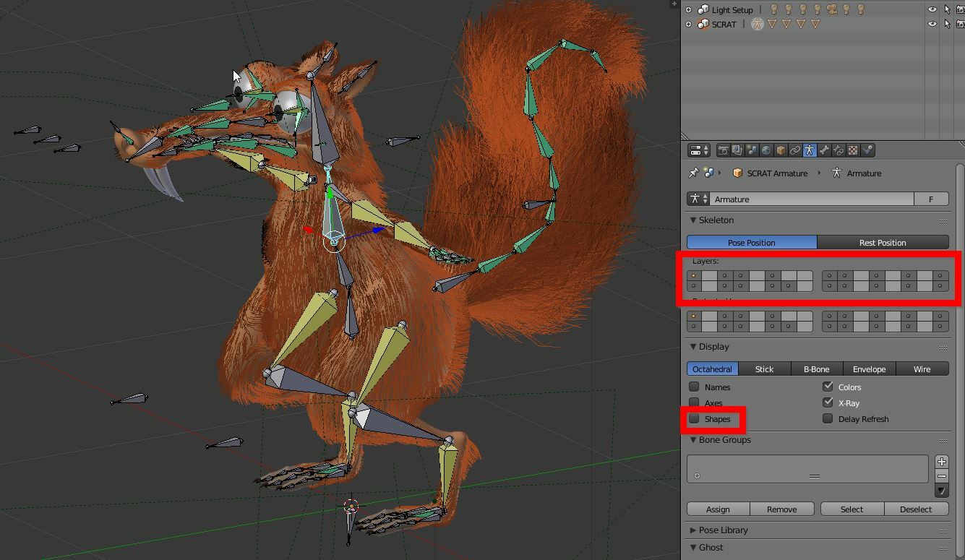Open the Render properties tab
Viewport: 965px width, 560px height.
[723, 150]
